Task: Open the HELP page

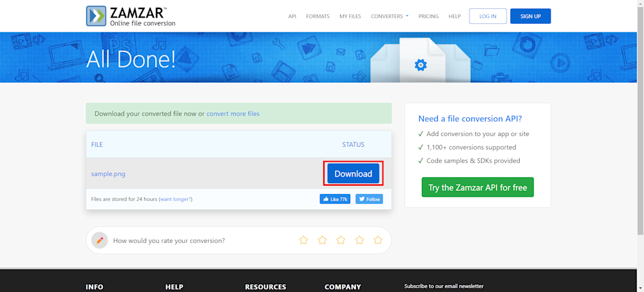Action: click(455, 17)
